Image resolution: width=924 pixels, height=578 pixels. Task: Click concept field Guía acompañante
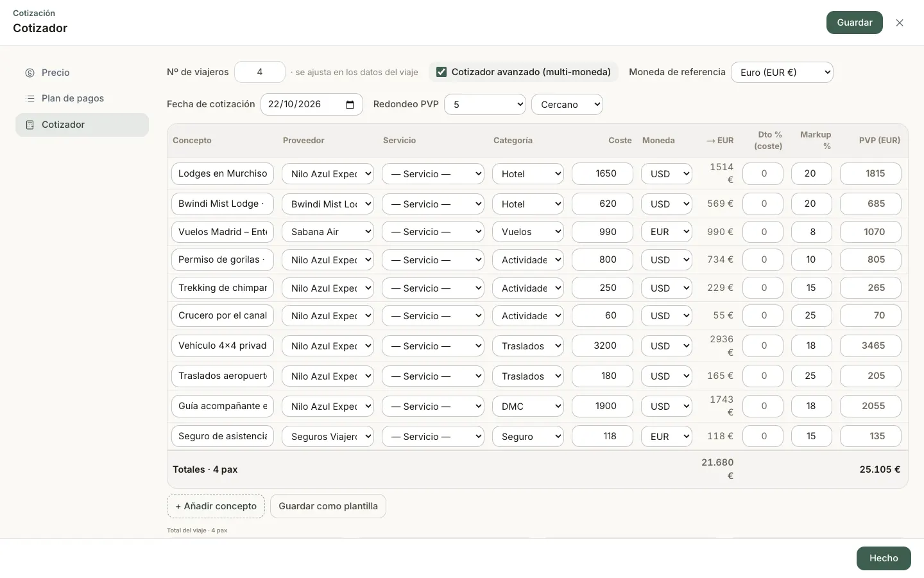(x=223, y=406)
